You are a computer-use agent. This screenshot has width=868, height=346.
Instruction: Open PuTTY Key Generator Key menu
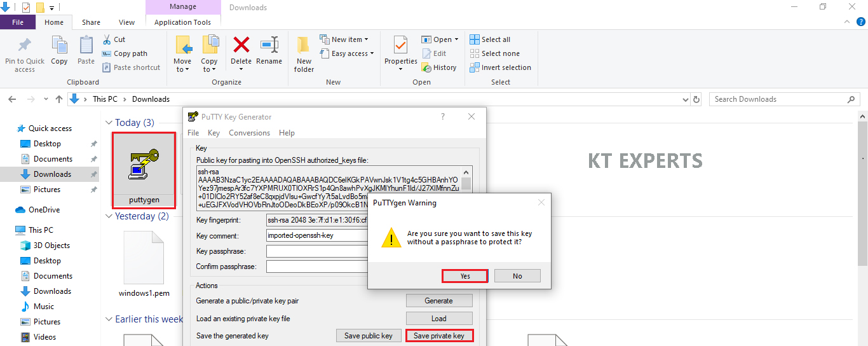tap(214, 133)
